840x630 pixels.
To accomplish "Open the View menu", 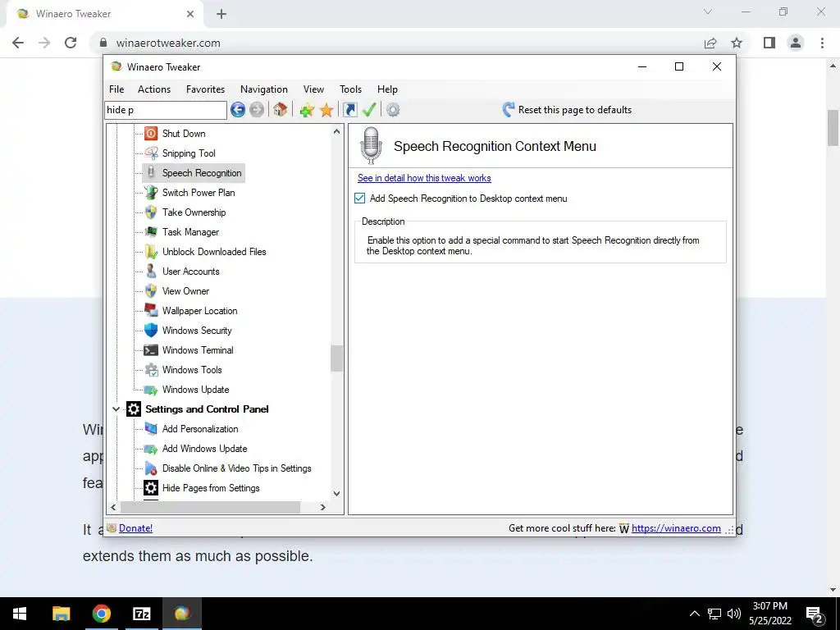I will pyautogui.click(x=313, y=89).
